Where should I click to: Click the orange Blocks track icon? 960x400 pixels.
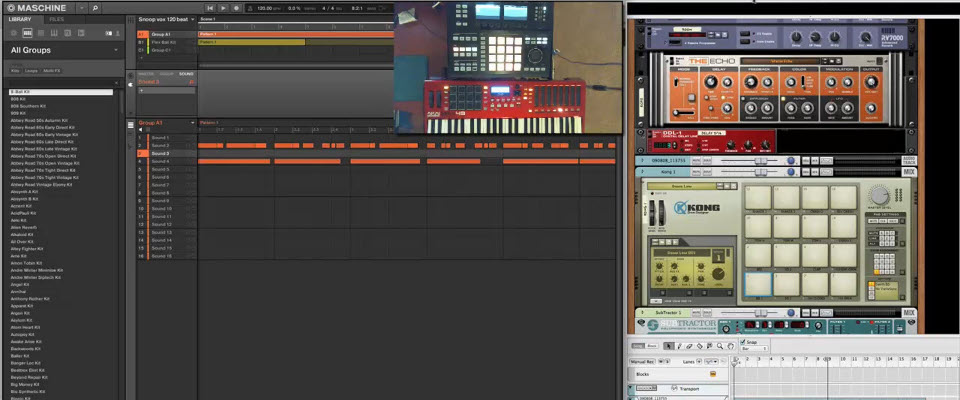(x=713, y=374)
